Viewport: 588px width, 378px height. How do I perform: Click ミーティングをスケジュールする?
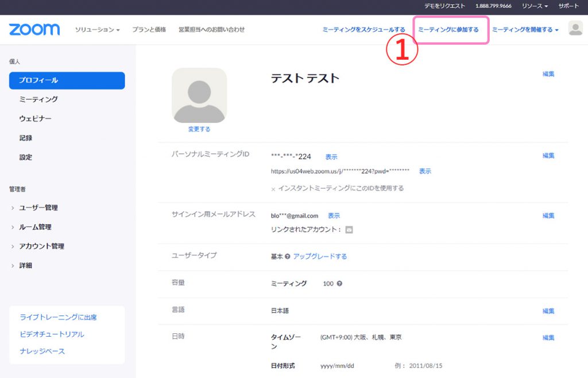363,30
